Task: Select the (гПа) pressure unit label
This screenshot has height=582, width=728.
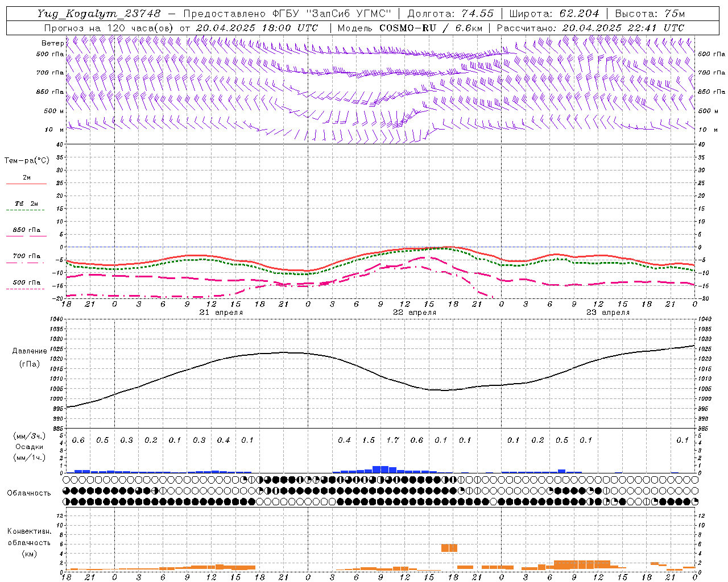Action: [x=29, y=364]
